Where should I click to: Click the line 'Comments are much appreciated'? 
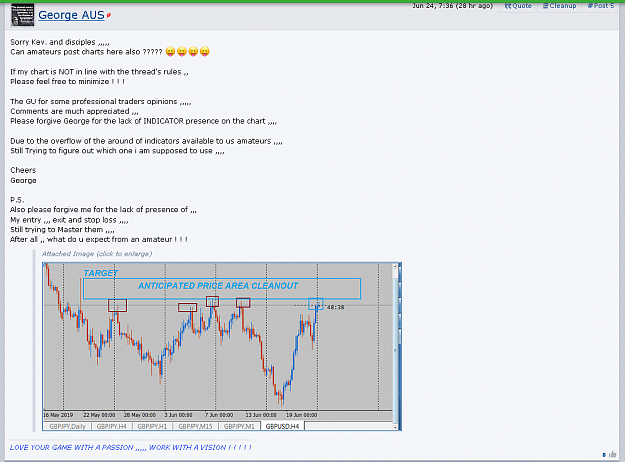pyautogui.click(x=74, y=111)
